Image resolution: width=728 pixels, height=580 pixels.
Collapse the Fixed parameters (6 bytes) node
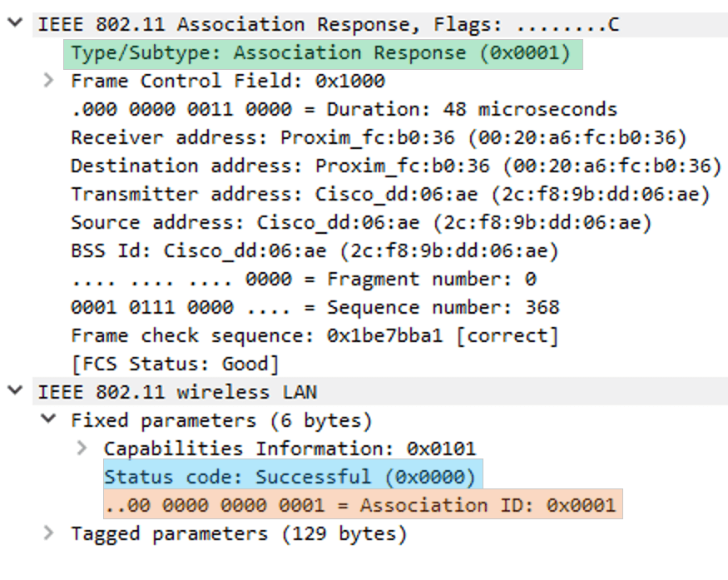(x=49, y=419)
